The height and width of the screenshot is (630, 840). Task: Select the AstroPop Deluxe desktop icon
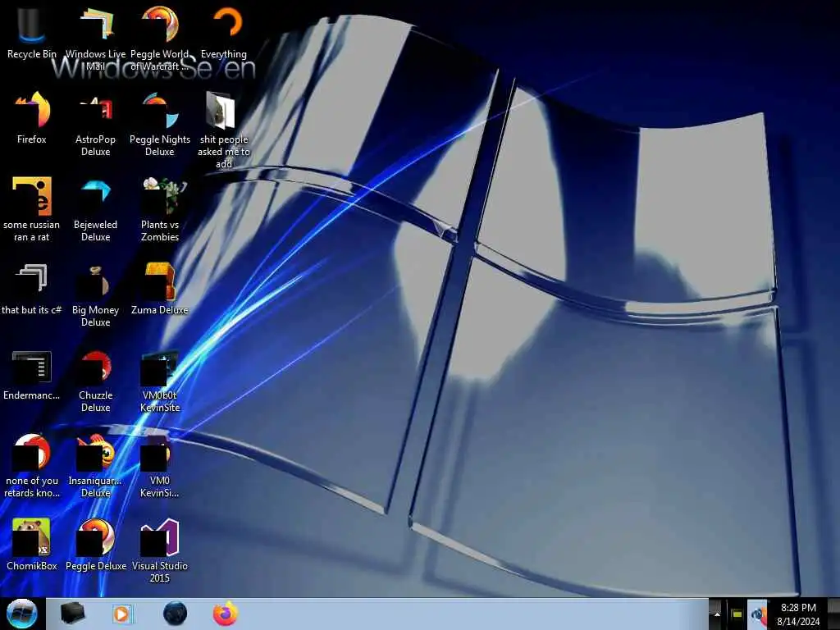[x=95, y=123]
